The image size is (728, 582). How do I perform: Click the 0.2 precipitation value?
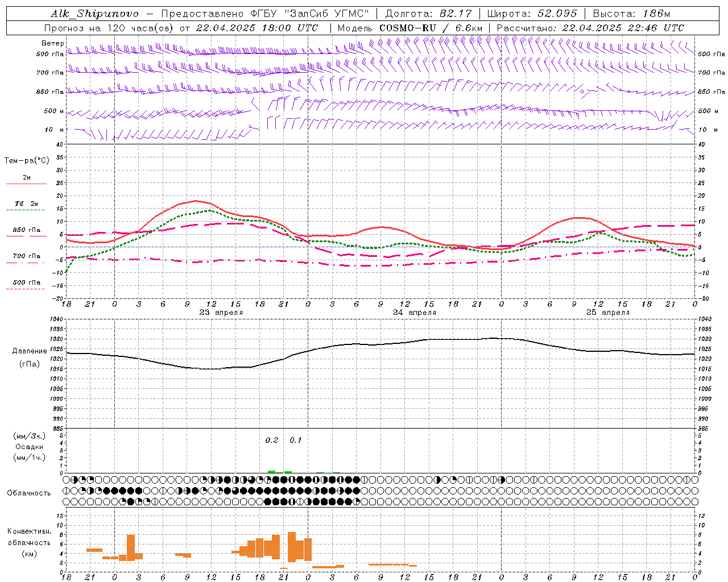tap(272, 440)
